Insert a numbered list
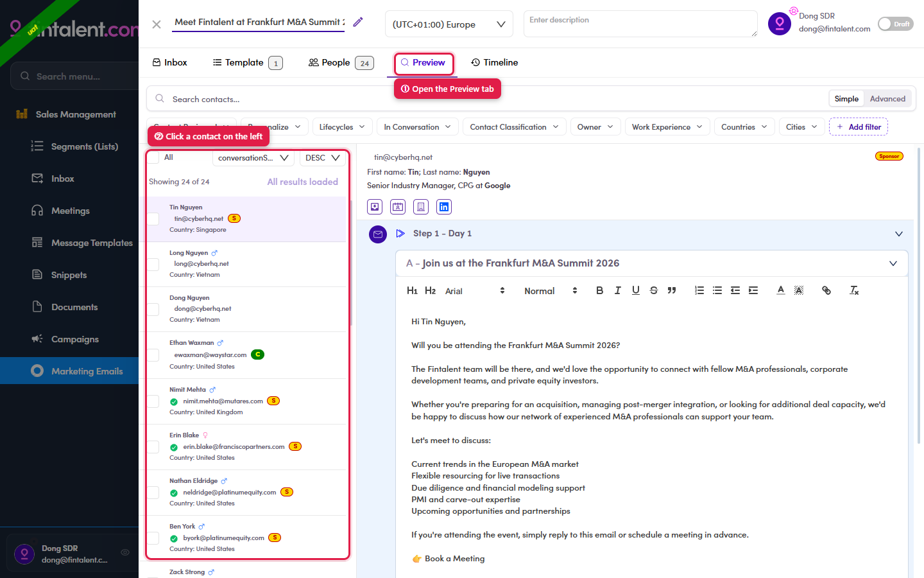The width and height of the screenshot is (924, 578). (x=699, y=290)
